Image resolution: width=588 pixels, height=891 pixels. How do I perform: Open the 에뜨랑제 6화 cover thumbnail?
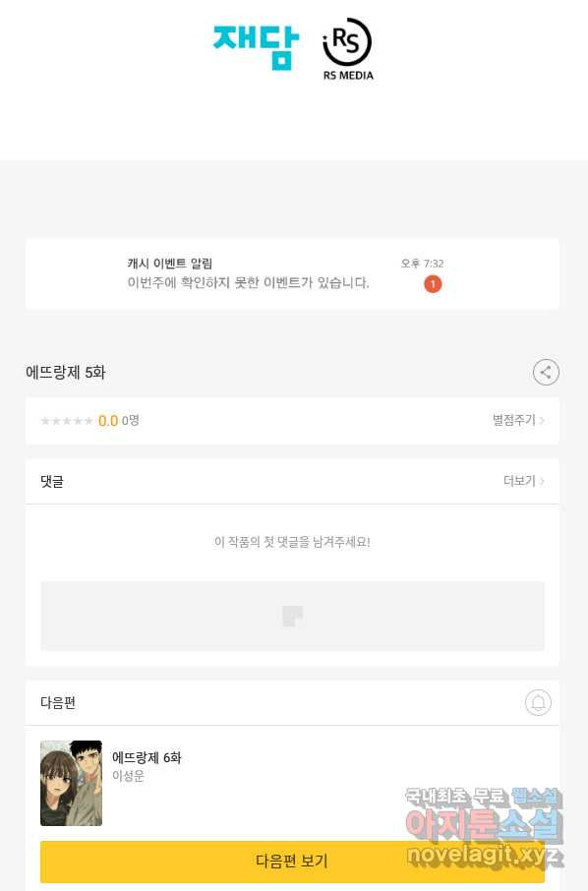click(71, 783)
